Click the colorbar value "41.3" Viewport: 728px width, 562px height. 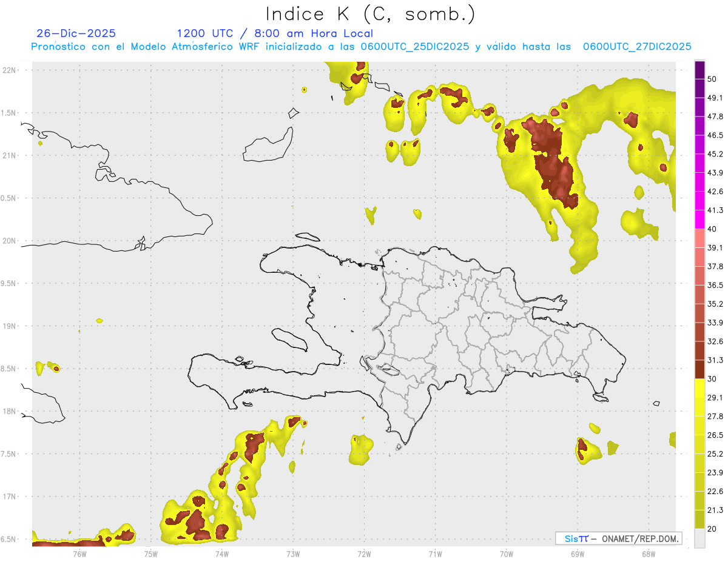tap(715, 210)
